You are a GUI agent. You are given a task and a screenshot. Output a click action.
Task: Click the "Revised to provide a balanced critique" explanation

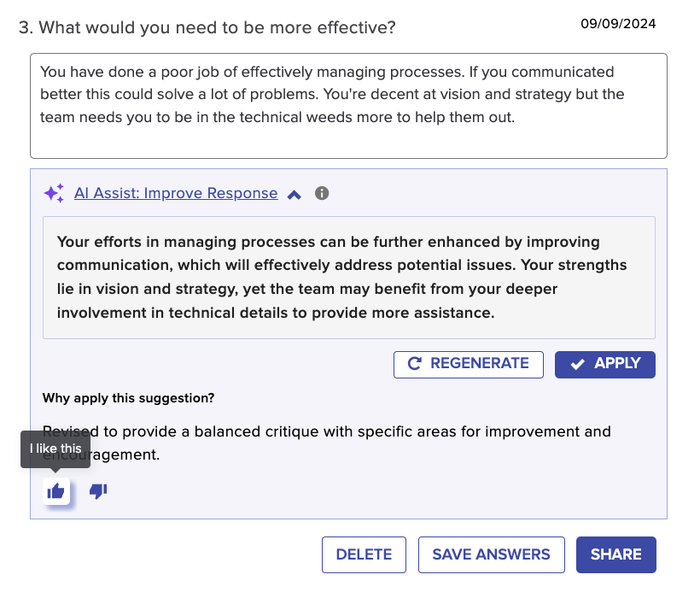326,443
